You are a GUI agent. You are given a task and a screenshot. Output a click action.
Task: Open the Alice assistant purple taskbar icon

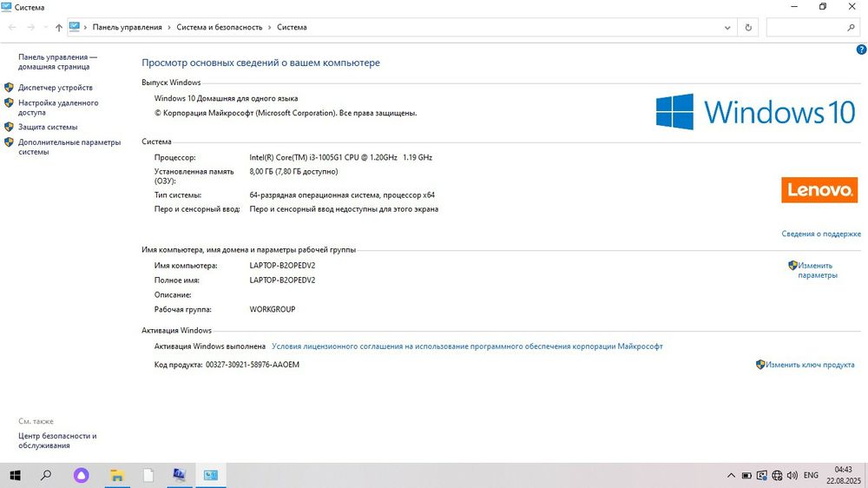pyautogui.click(x=82, y=475)
